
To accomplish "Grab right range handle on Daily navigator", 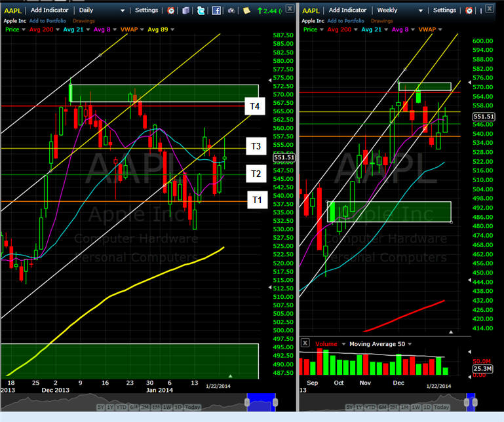I will (275, 402).
